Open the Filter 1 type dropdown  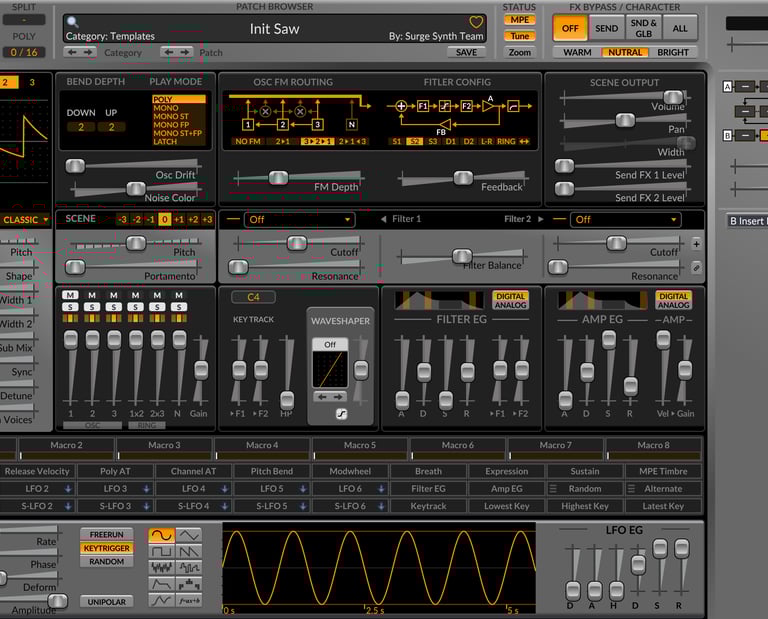[299, 219]
